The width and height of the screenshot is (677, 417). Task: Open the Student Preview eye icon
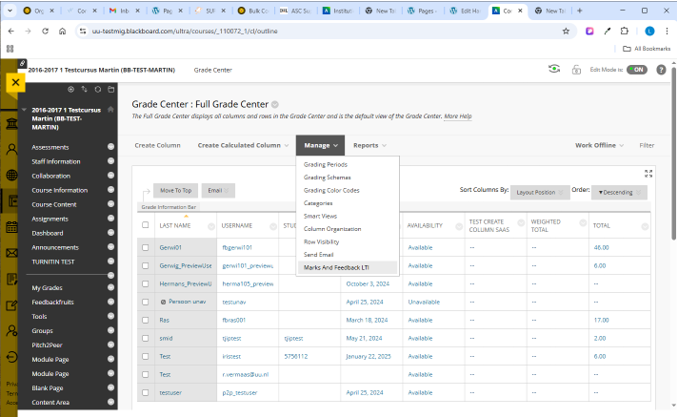554,69
